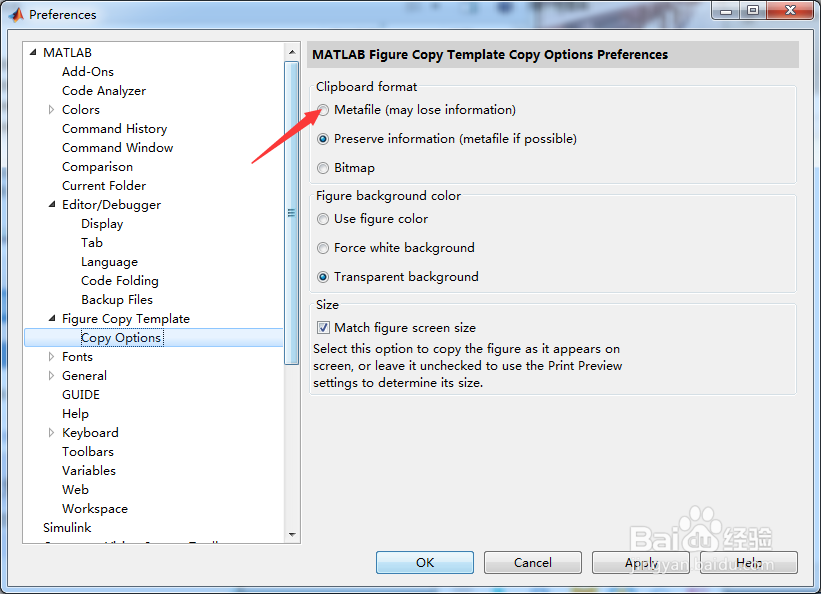This screenshot has width=821, height=594.
Task: Click the Keyboard tree label
Action: point(90,433)
